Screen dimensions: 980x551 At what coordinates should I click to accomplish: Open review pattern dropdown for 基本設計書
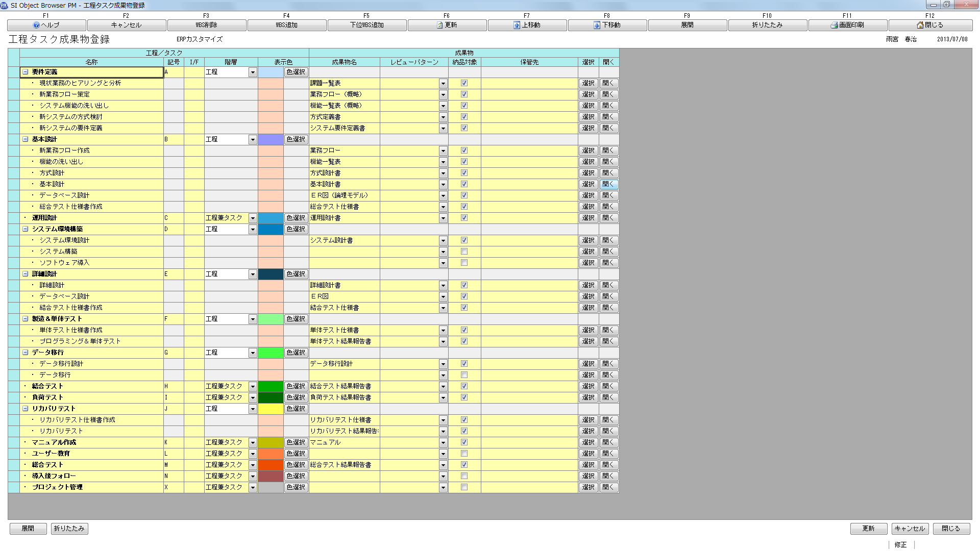pyautogui.click(x=443, y=185)
